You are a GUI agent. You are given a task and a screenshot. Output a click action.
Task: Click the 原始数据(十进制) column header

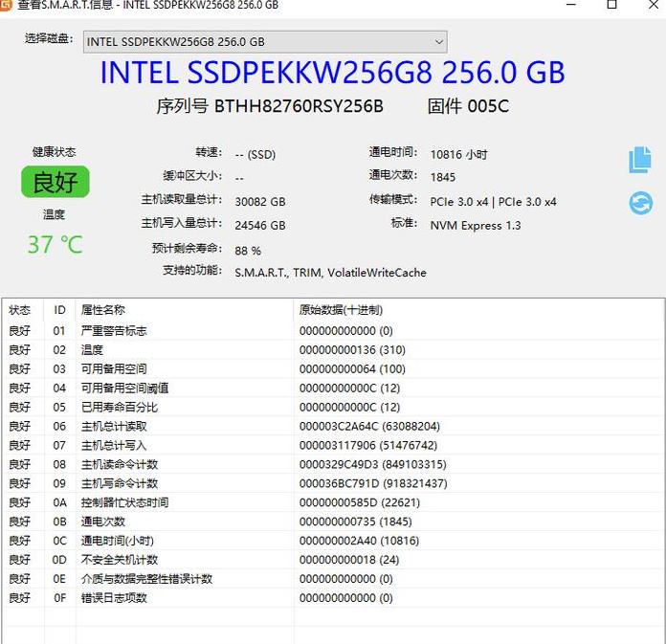coord(341,310)
